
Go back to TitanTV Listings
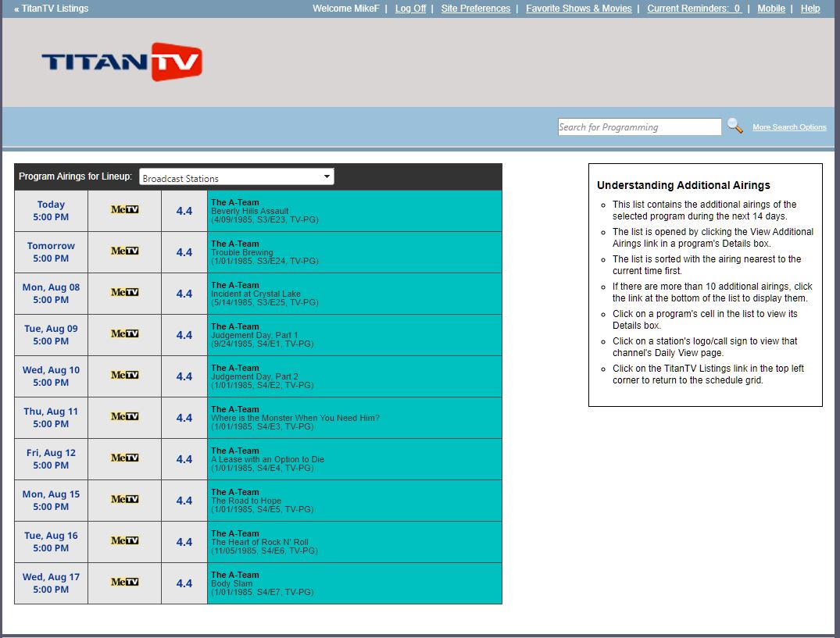coord(52,9)
